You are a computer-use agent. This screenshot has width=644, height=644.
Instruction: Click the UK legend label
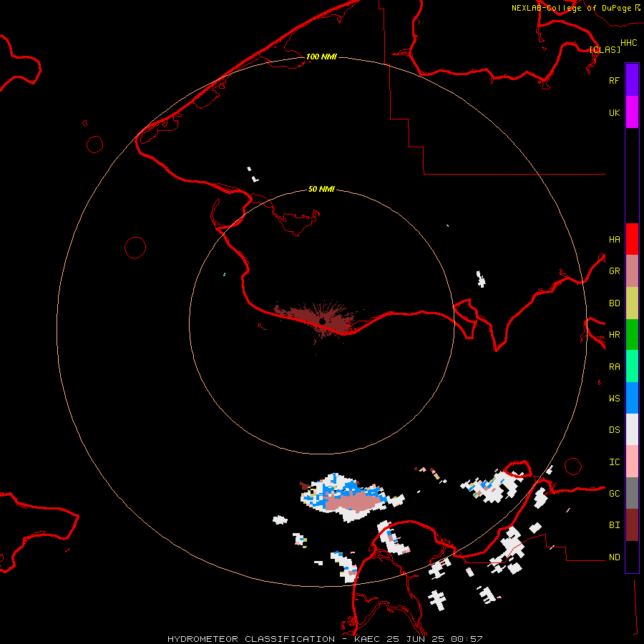[x=614, y=112]
